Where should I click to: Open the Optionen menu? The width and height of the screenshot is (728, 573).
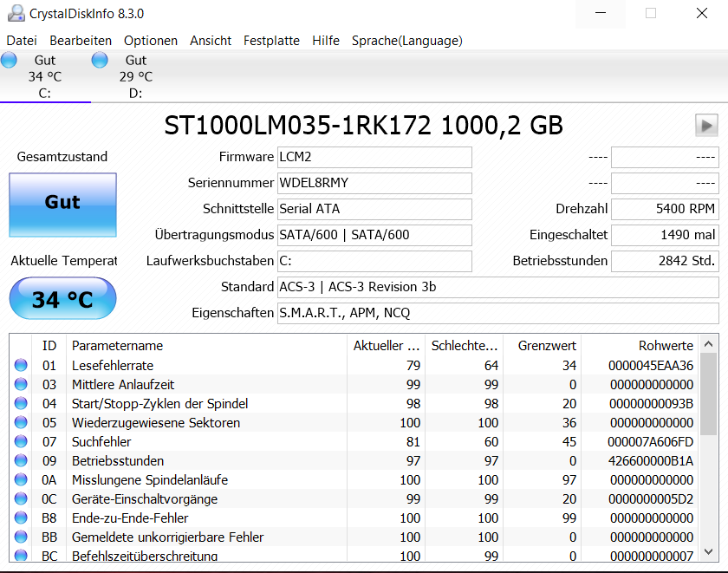click(x=151, y=41)
